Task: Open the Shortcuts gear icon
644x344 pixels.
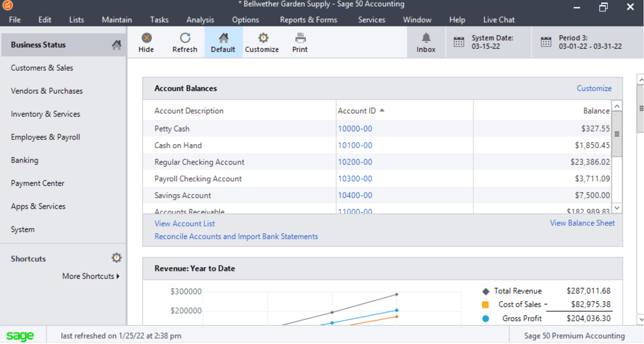Action: click(116, 258)
